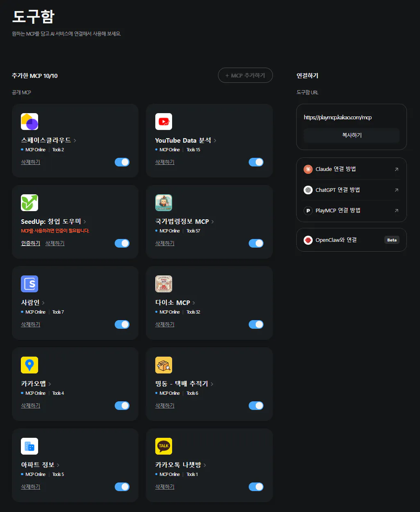Click the 아파트 정보 building icon
The image size is (420, 512).
[30, 446]
